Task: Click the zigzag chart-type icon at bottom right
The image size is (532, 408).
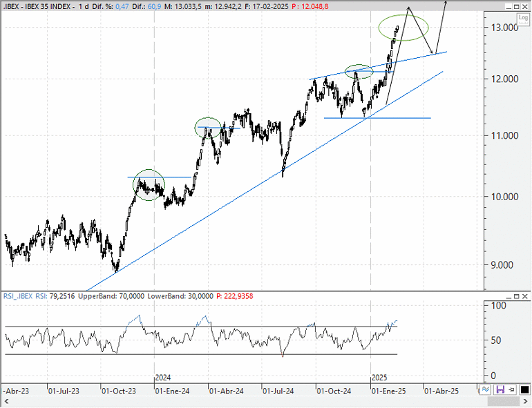Action: 485,389
